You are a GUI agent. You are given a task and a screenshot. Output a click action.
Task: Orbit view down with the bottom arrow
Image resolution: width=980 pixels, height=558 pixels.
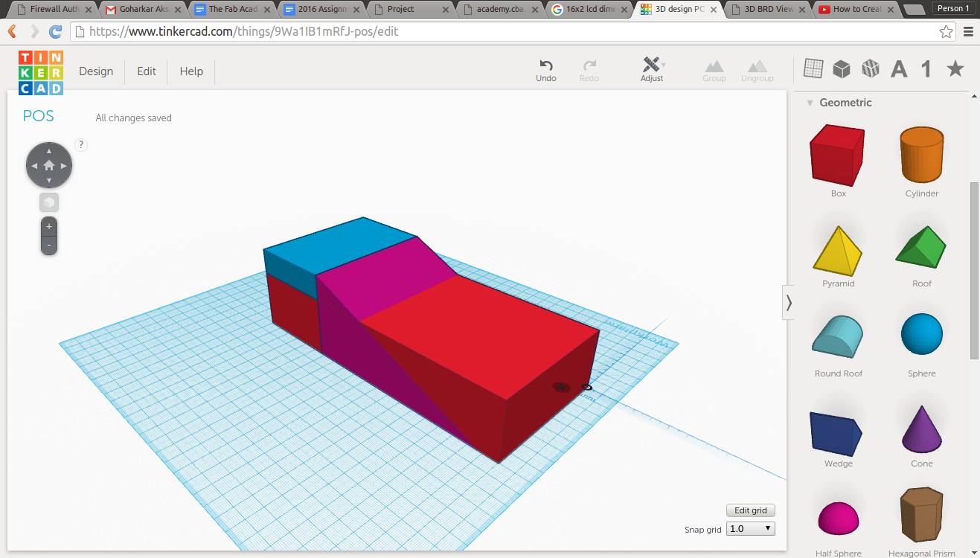click(x=49, y=180)
